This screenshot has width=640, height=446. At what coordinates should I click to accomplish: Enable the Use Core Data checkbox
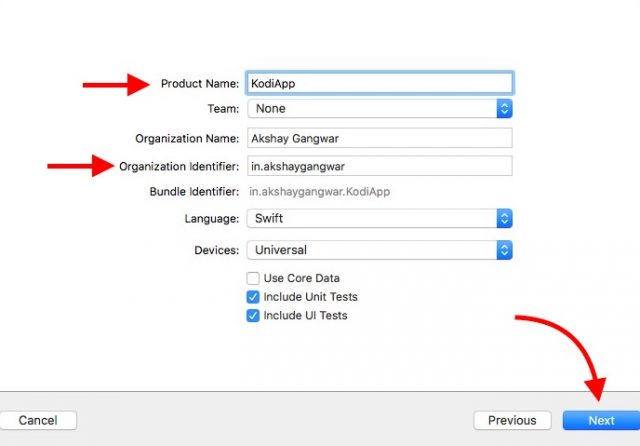pyautogui.click(x=253, y=278)
